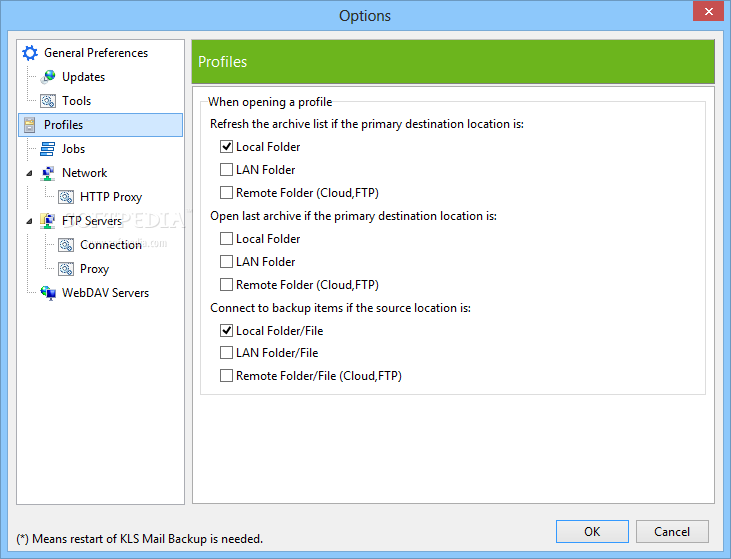Collapse the FTP Servers tree node
731x559 pixels.
(x=29, y=221)
